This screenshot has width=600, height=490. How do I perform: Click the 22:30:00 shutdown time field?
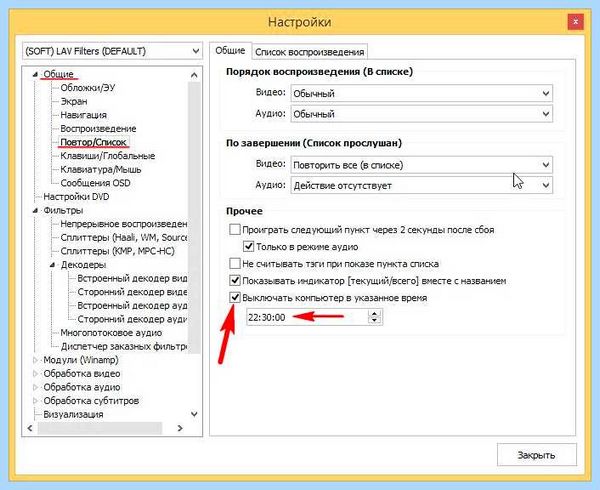coord(308,317)
